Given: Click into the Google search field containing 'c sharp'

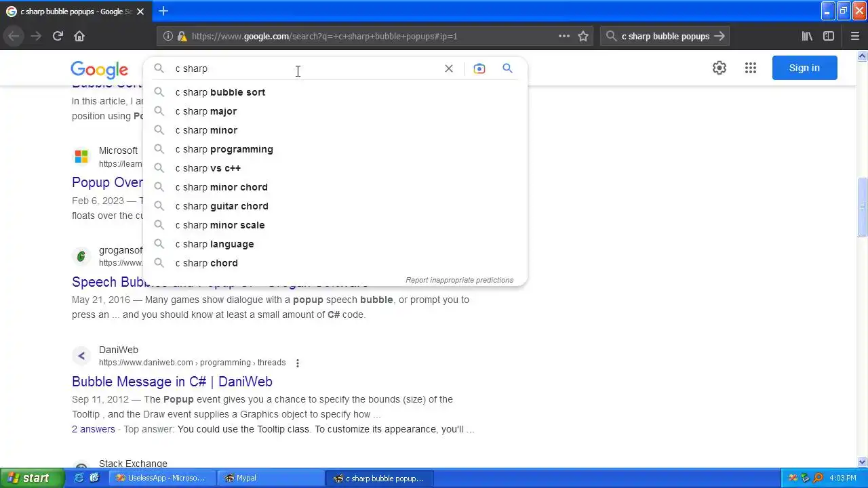Looking at the screenshot, I should point(305,68).
